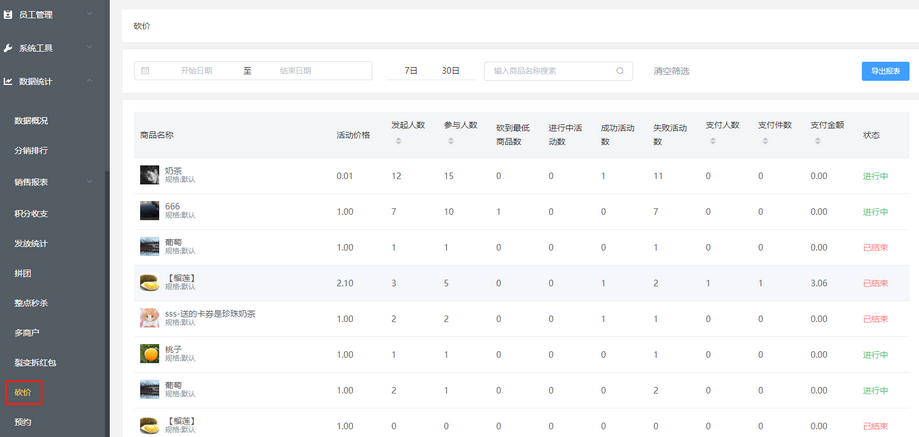Image resolution: width=919 pixels, height=437 pixels.
Task: Expand the 系统工具 sidebar section chevron
Action: [90, 48]
